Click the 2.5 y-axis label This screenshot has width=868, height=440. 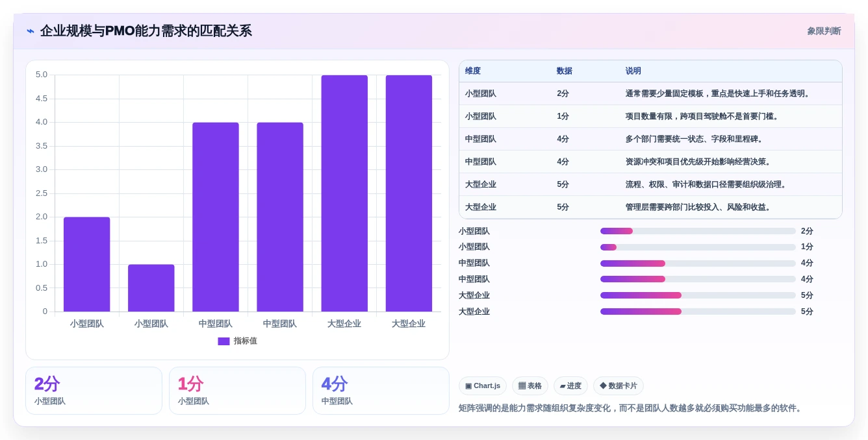click(x=42, y=193)
